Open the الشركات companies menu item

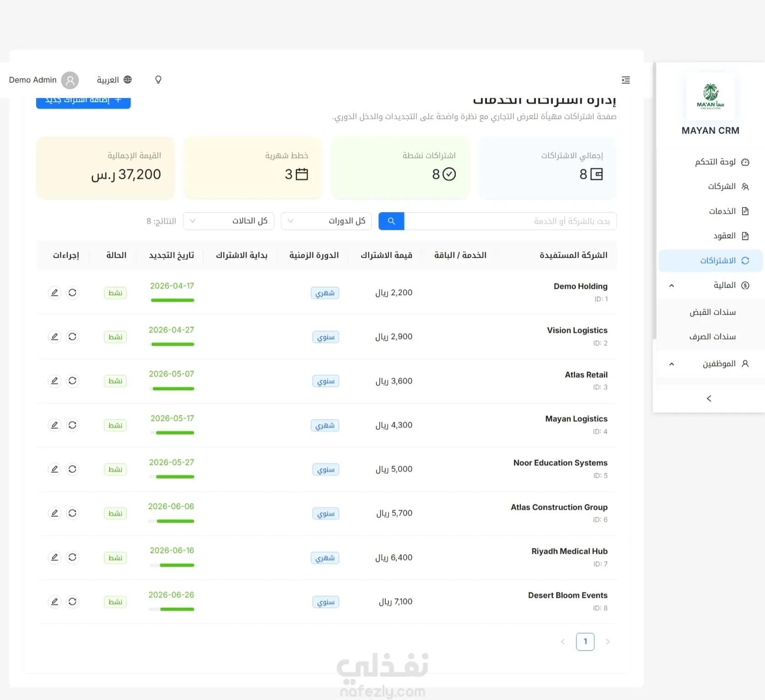[x=710, y=186]
